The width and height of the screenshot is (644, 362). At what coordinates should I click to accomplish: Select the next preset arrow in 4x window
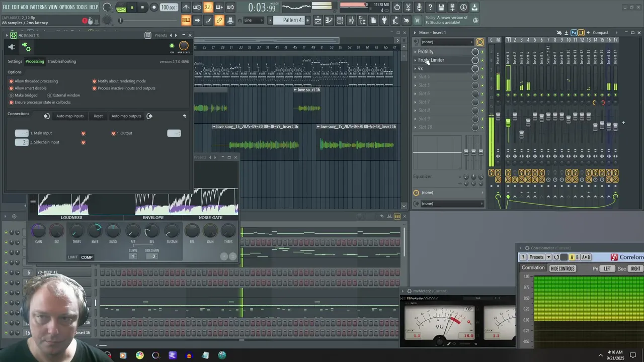176,35
